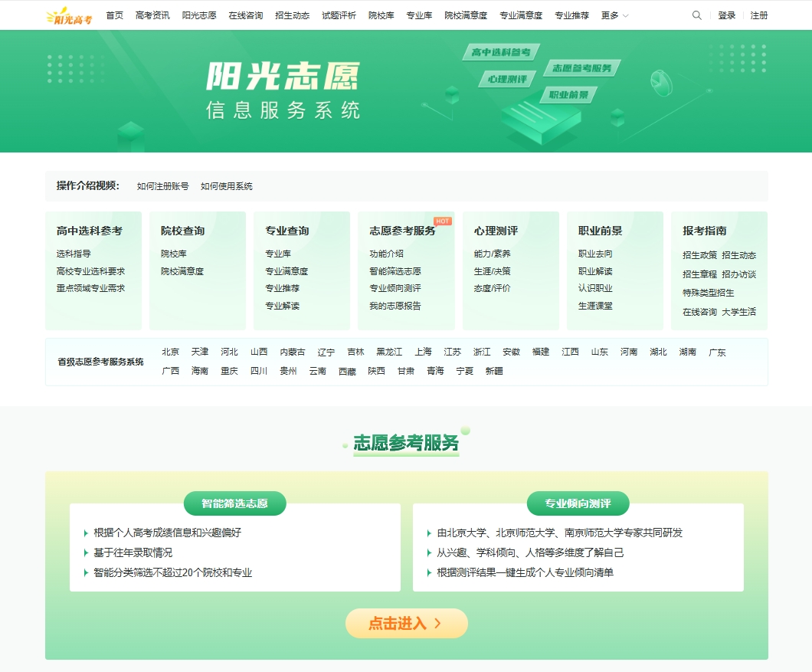Click the 报考指南 card heading
Screen dimensions: 812x672
pyautogui.click(x=704, y=231)
